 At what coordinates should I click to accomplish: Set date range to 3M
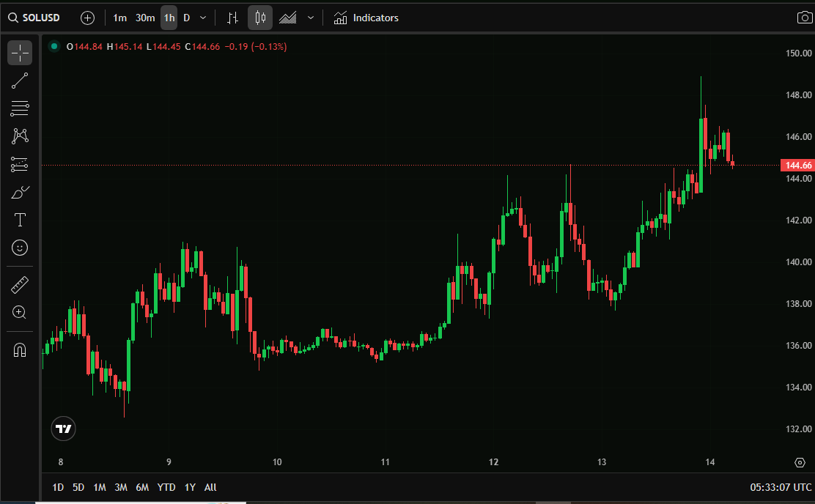[121, 487]
